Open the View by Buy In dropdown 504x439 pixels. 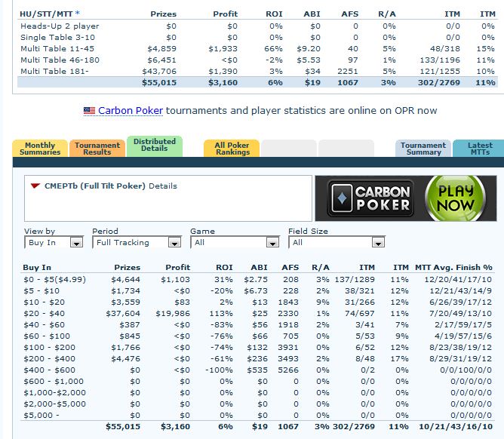[54, 242]
